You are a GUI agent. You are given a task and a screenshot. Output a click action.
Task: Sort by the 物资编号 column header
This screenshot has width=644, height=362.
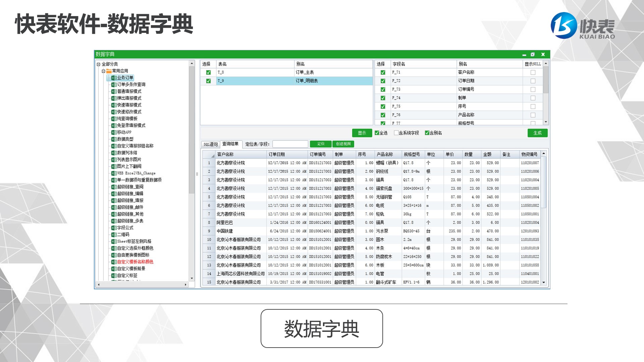pos(530,155)
